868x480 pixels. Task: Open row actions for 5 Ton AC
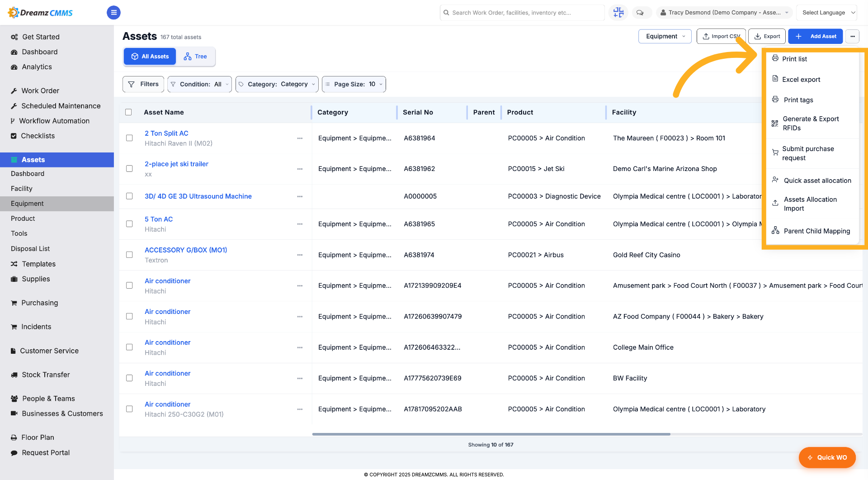300,224
